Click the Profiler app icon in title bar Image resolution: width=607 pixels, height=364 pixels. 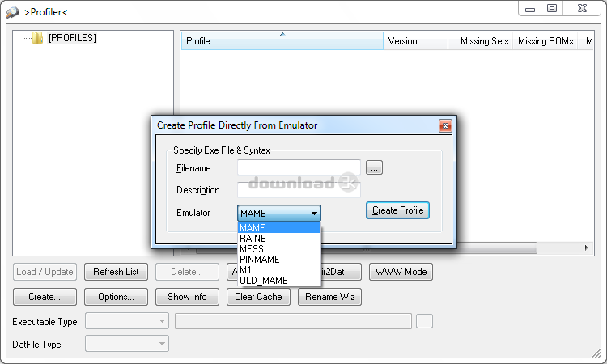coord(13,12)
